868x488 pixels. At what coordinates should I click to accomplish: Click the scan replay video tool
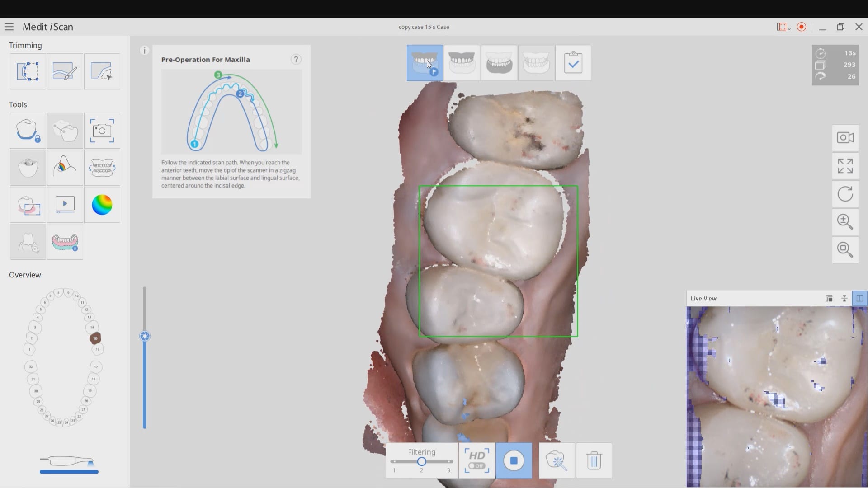[x=65, y=205]
